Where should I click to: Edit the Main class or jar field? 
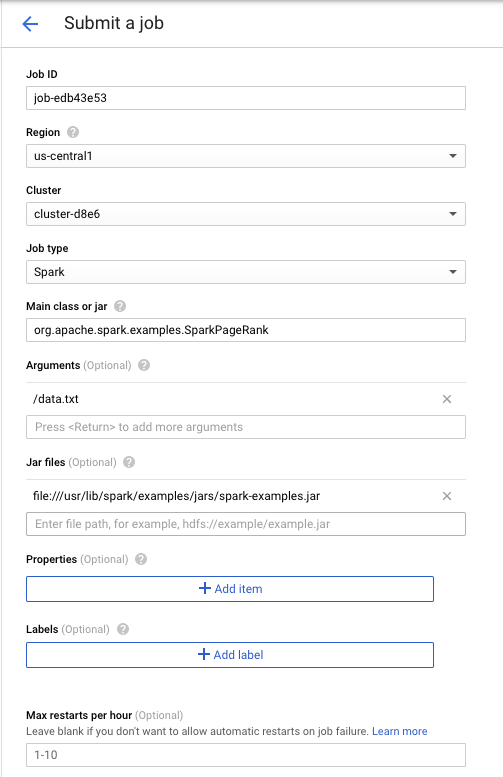pos(246,330)
